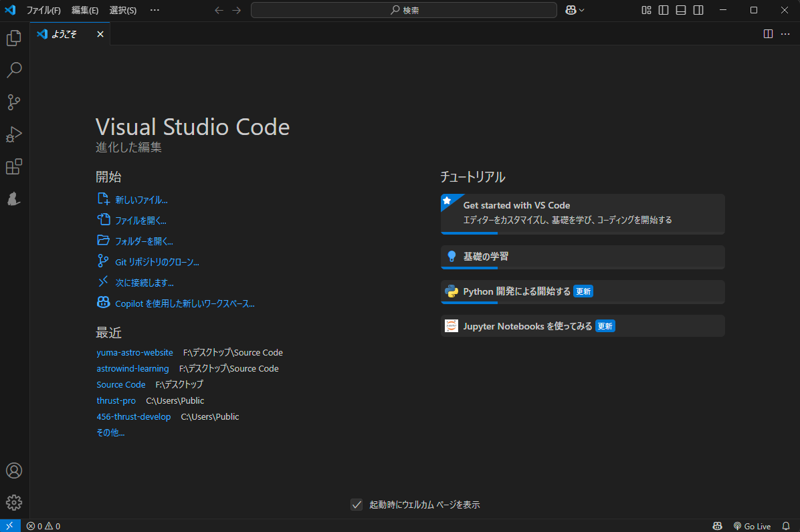Click the 検索 command center search box
Screen dimensions: 800x532
pyautogui.click(x=403, y=10)
